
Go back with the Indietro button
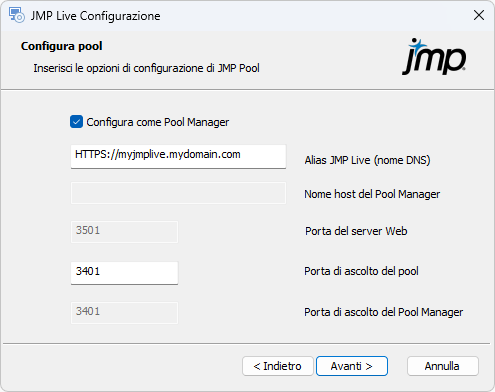coord(278,366)
